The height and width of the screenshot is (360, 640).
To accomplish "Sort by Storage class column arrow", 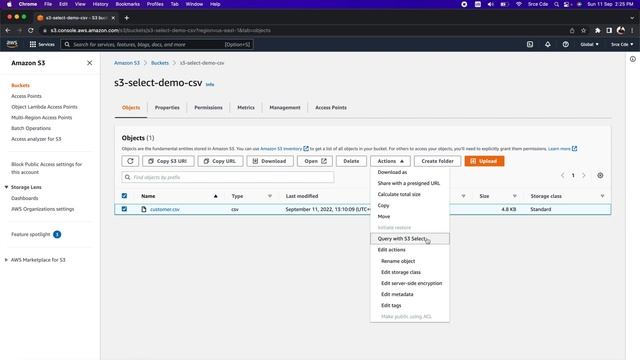I will tap(602, 196).
